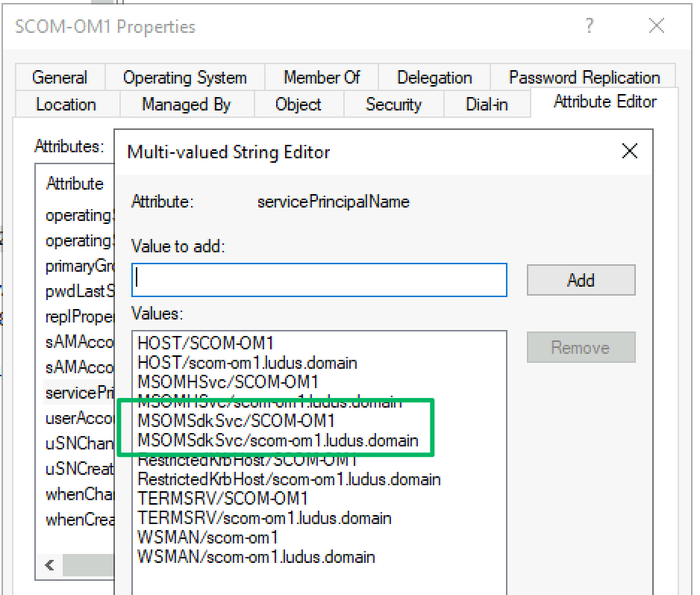This screenshot has width=700, height=595.
Task: Switch to the General tab
Action: point(60,78)
